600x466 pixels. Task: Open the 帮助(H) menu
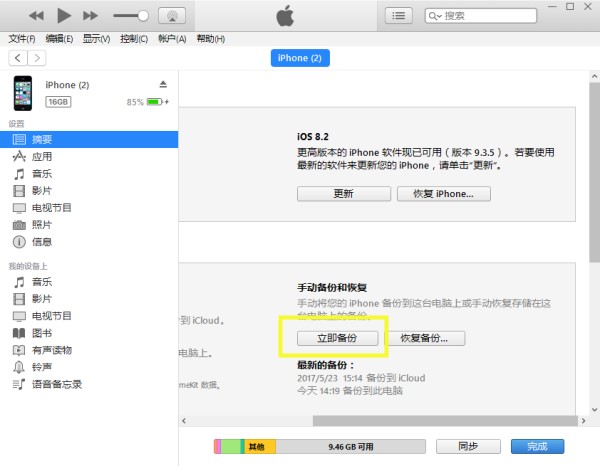pos(210,39)
